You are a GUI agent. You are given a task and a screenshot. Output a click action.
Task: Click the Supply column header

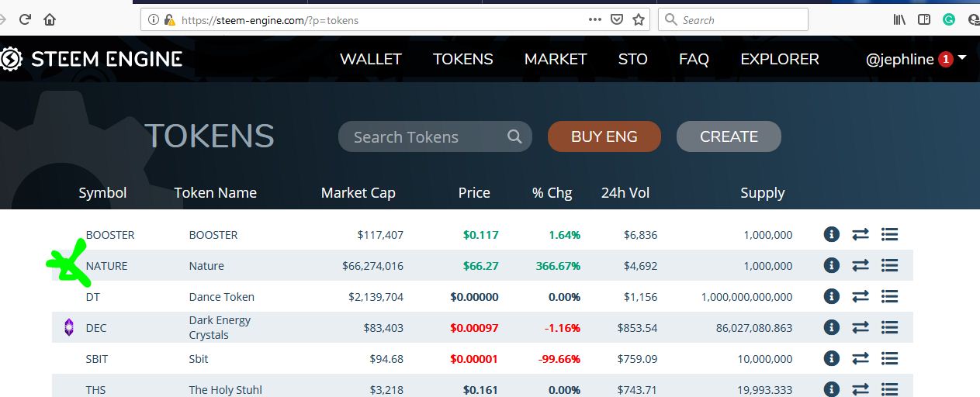(763, 193)
